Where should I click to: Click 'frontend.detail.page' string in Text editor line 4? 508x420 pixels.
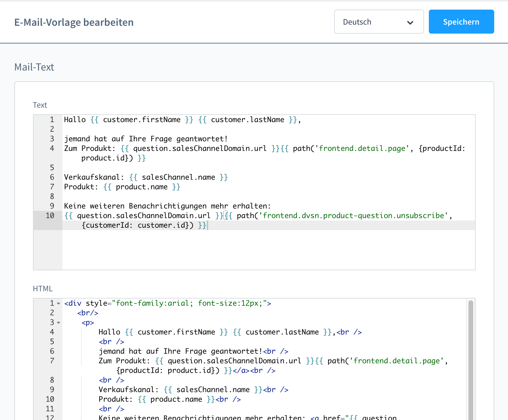click(362, 148)
